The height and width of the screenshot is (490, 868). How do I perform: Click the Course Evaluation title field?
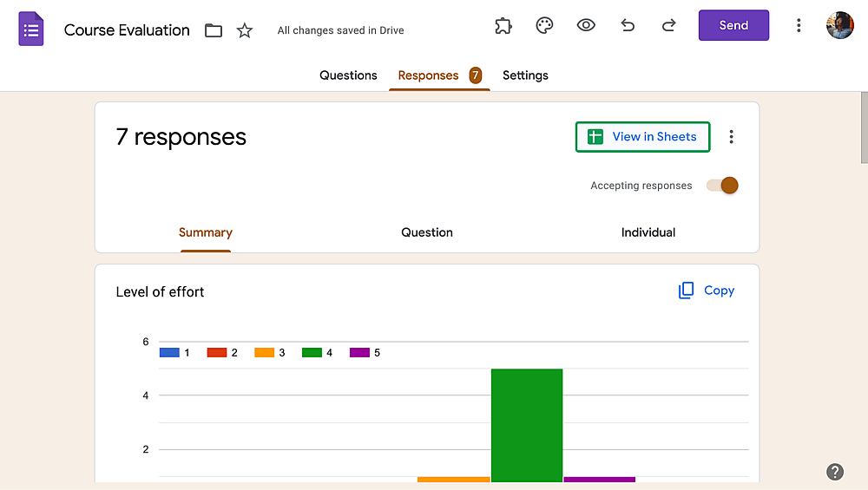[127, 30]
